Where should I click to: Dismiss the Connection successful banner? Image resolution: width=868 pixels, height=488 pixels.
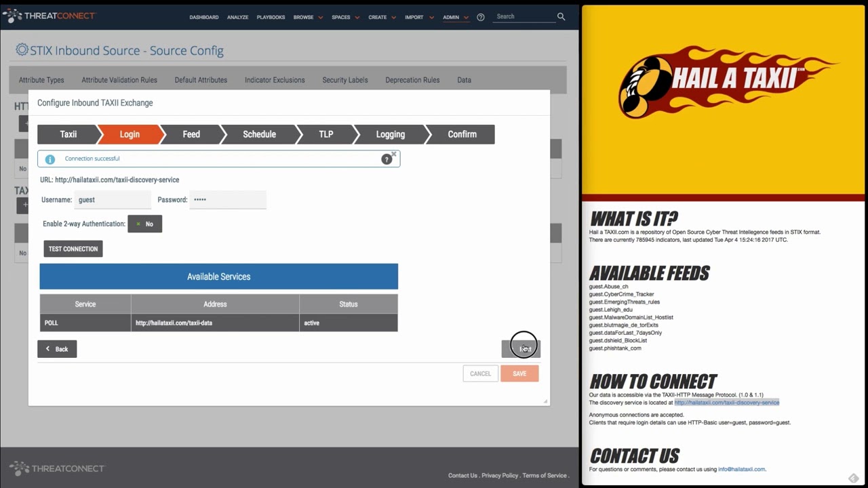point(394,154)
